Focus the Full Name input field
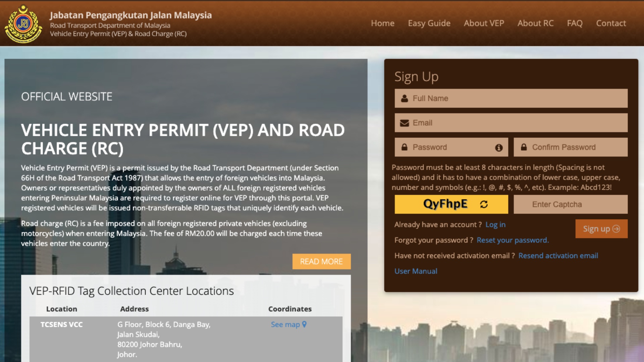The image size is (644, 362). [x=511, y=98]
